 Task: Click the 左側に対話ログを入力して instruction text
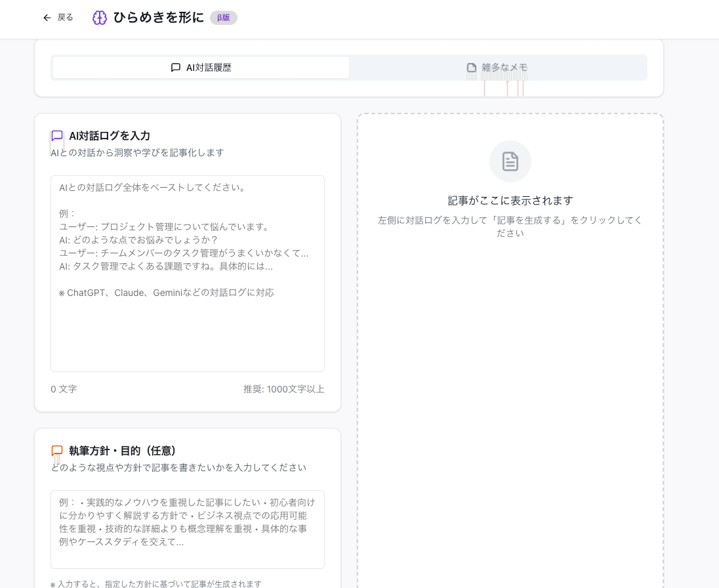click(x=510, y=226)
